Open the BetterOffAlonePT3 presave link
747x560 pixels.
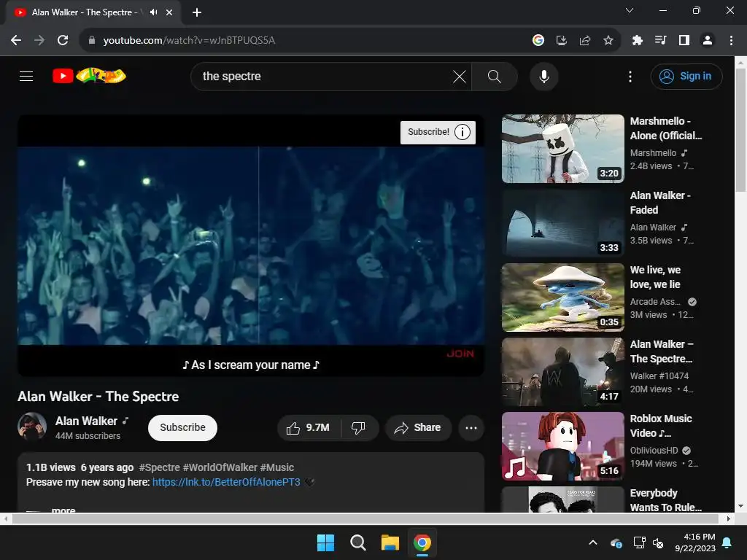click(226, 482)
